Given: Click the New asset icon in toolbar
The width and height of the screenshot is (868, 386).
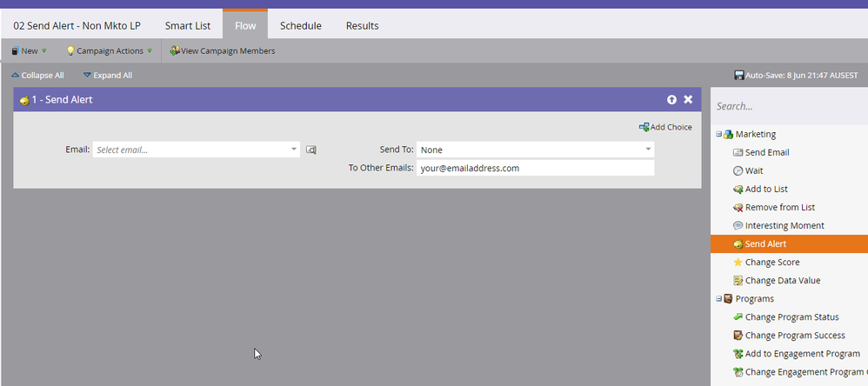Looking at the screenshot, I should (15, 51).
